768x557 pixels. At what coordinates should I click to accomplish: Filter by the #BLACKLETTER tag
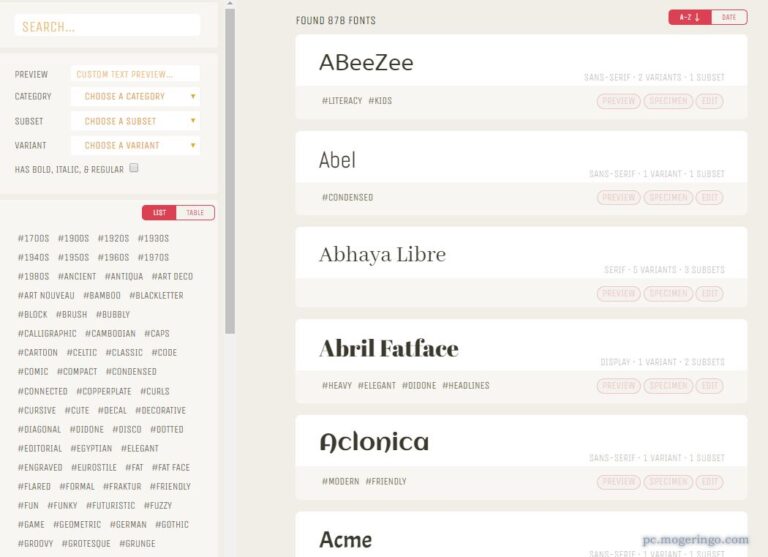pyautogui.click(x=156, y=296)
